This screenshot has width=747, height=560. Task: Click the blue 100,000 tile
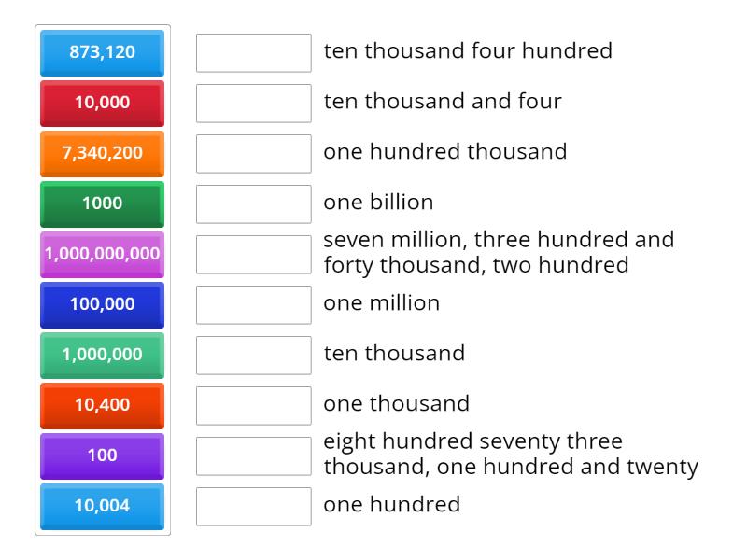click(102, 304)
